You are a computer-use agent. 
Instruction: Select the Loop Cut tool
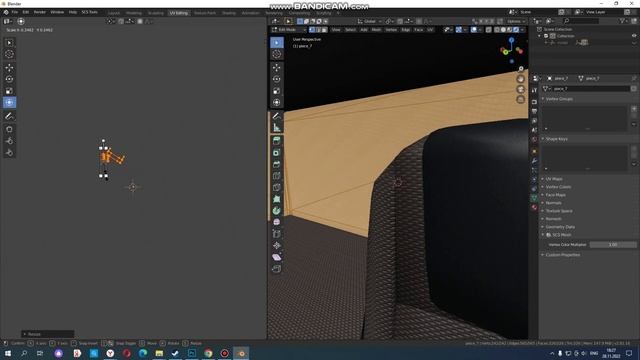pyautogui.click(x=277, y=176)
